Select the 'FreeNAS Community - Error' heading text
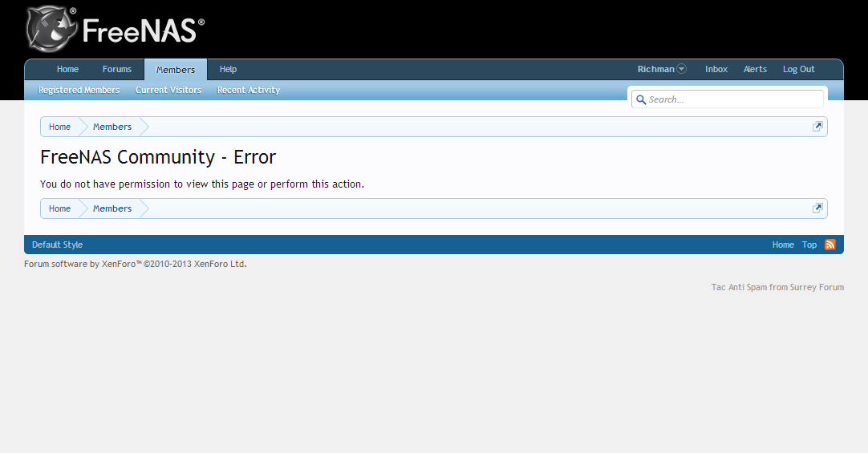This screenshot has width=868, height=453. point(158,157)
